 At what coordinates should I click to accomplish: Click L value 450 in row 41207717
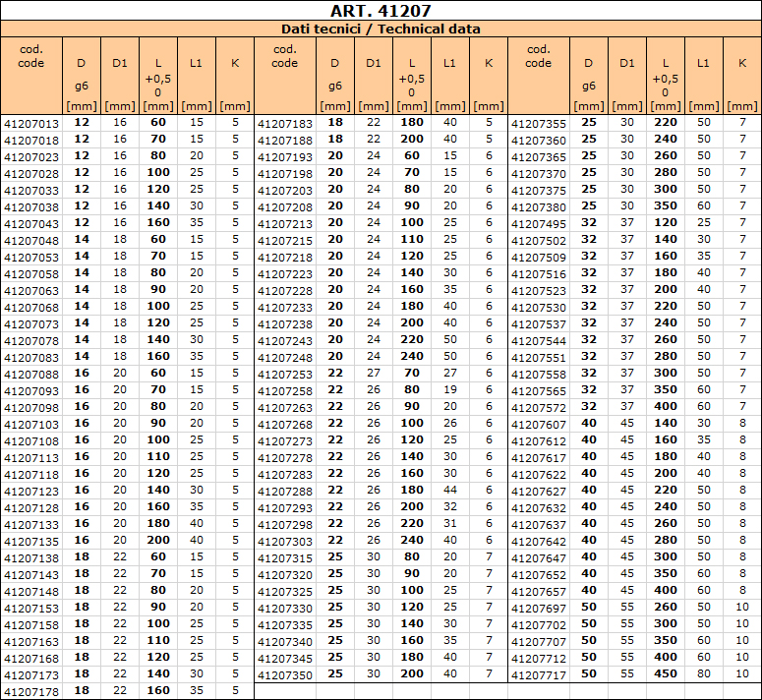[666, 673]
